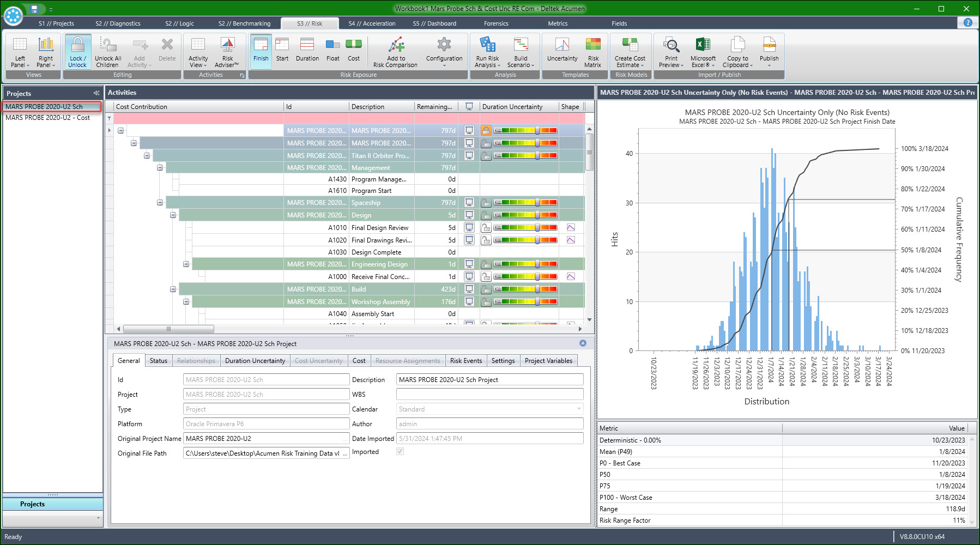Check the Imported checkbox
This screenshot has height=545, width=980.
click(400, 451)
